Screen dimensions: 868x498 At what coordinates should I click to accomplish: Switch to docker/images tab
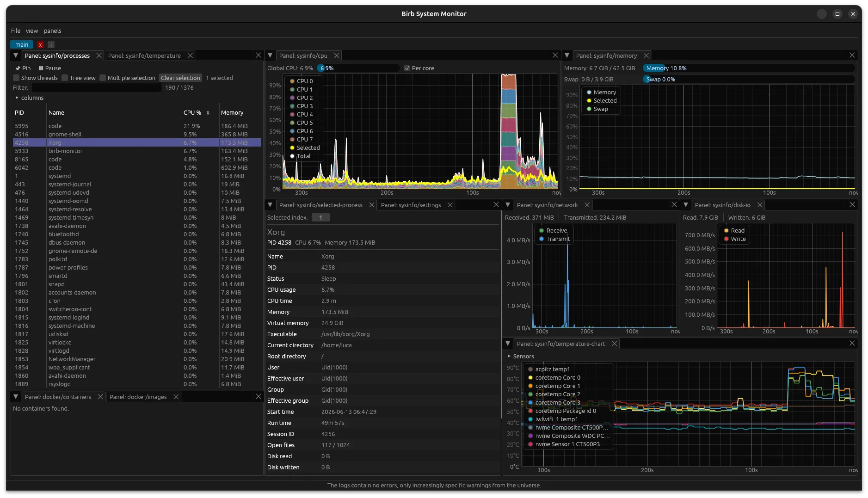138,397
